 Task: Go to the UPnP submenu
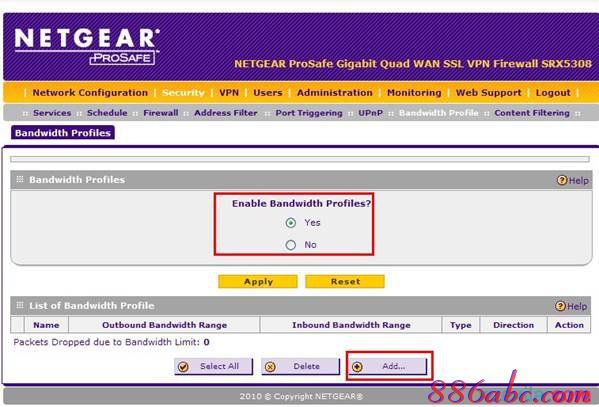point(370,113)
